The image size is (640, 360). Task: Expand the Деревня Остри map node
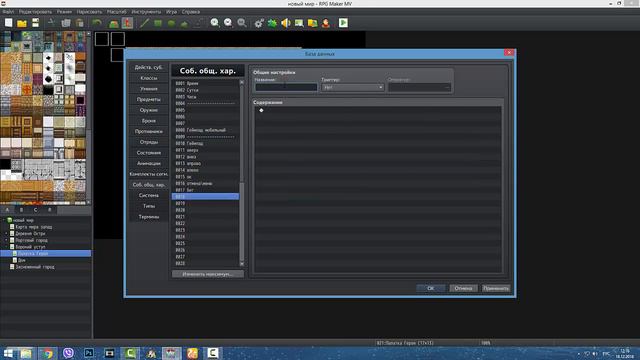[x=7, y=233]
